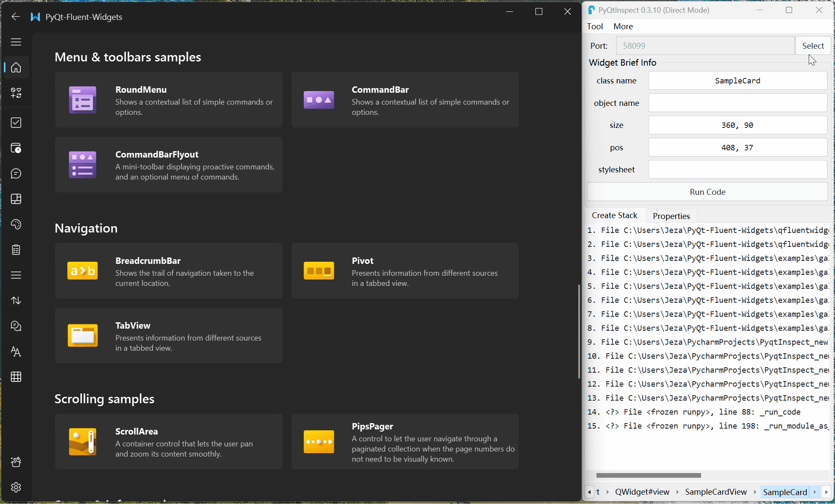Open Date & time sidebar icon
The image size is (835, 504).
click(x=16, y=148)
